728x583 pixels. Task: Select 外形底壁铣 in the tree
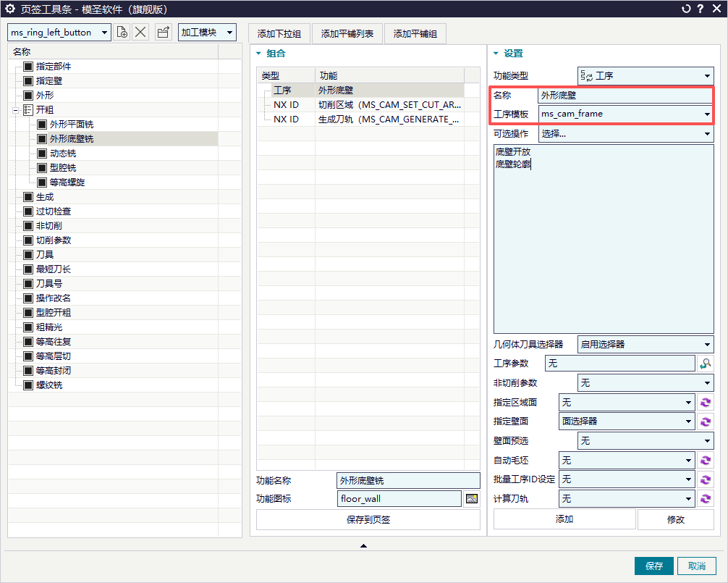pyautogui.click(x=72, y=139)
